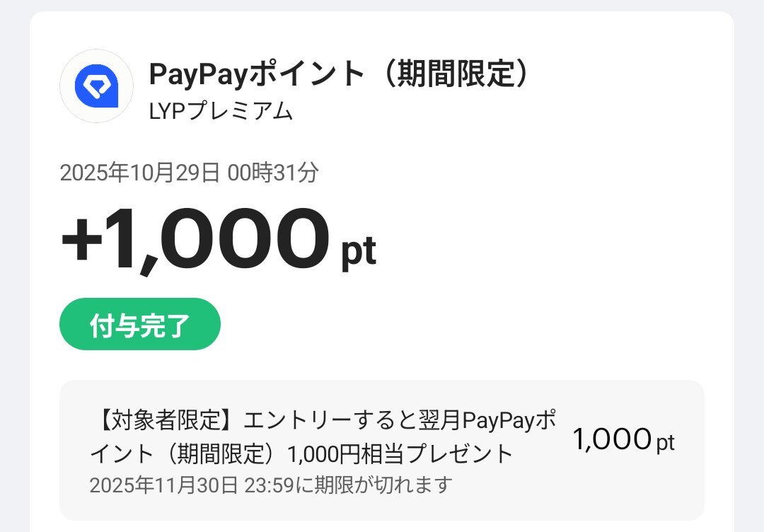The image size is (764, 532).
Task: Tap the small pt unit in the detail row
Action: (x=665, y=443)
